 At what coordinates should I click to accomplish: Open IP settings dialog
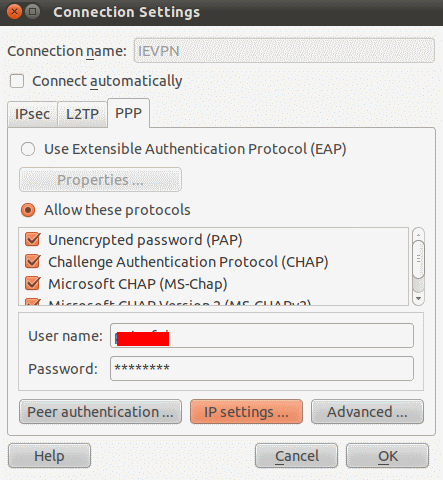click(246, 412)
